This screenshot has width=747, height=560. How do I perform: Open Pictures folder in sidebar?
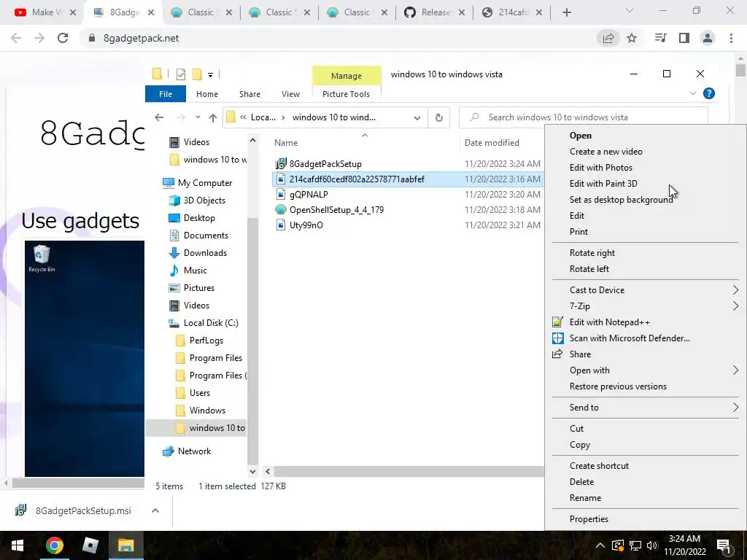click(x=199, y=287)
